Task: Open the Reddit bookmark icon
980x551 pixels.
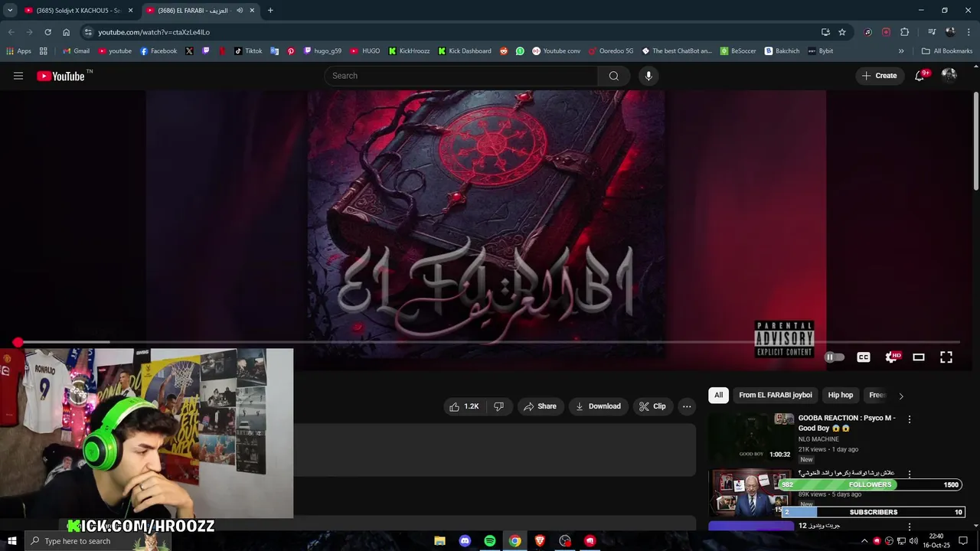Action: click(504, 51)
